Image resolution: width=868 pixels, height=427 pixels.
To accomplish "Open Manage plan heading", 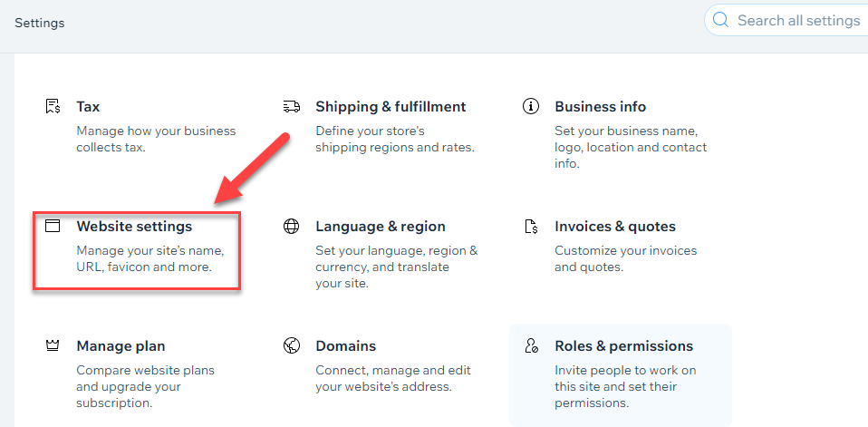I will (x=121, y=346).
